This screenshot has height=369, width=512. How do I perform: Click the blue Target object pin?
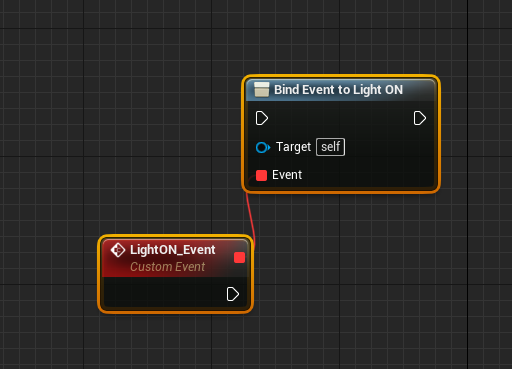tap(263, 147)
